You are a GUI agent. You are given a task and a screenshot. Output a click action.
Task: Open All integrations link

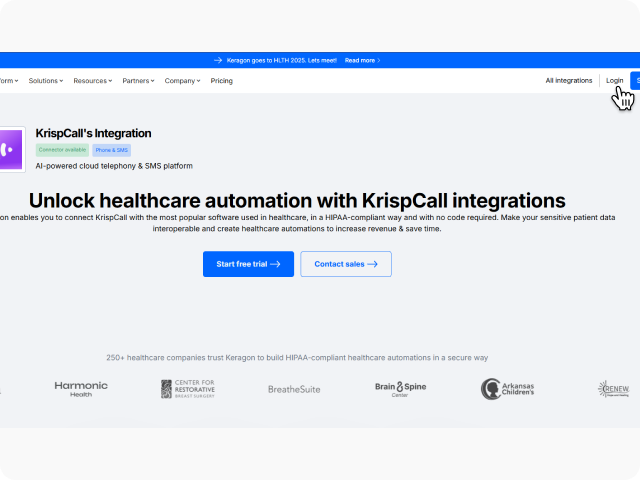tap(569, 81)
